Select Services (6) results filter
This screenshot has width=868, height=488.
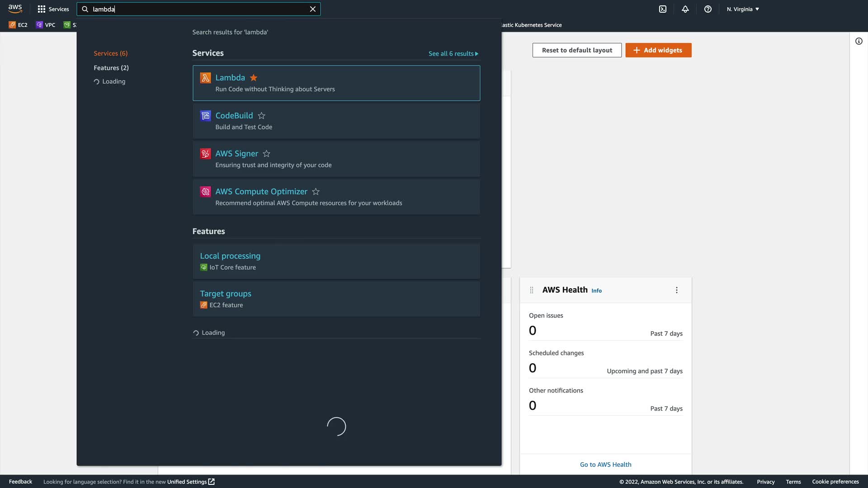111,53
